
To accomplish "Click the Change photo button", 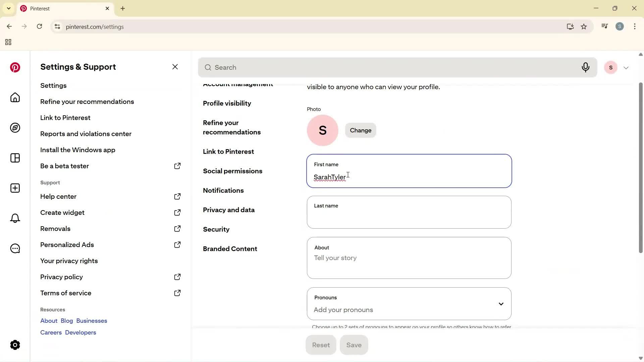I will click(x=360, y=130).
